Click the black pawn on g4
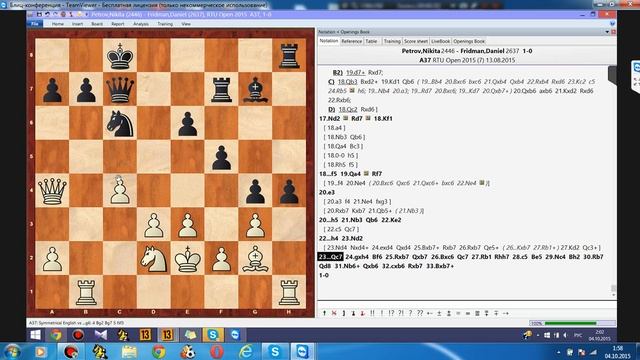 click(256, 191)
